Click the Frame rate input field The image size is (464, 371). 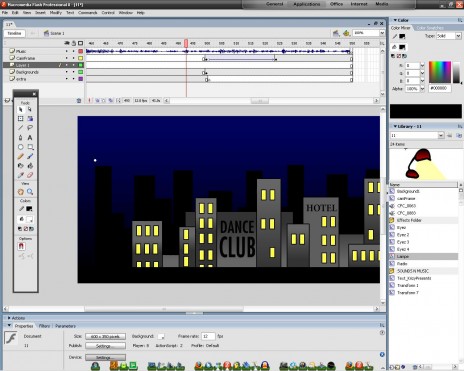click(x=208, y=336)
